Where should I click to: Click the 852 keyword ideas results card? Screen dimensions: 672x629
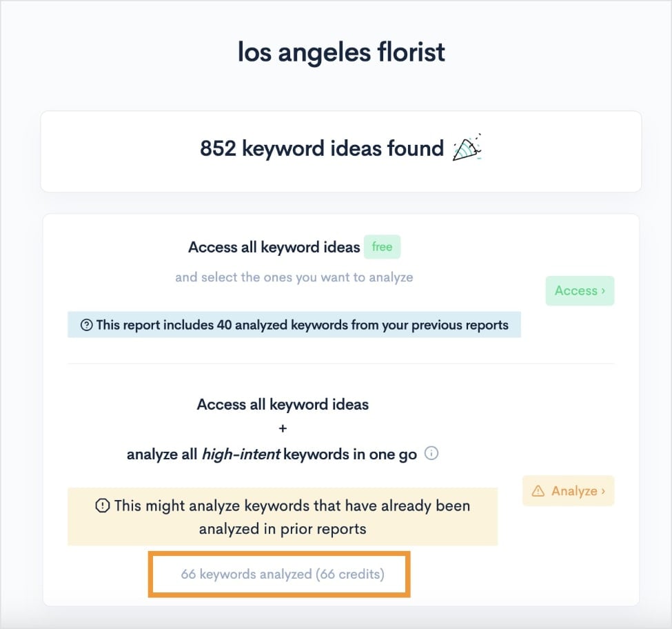click(336, 150)
